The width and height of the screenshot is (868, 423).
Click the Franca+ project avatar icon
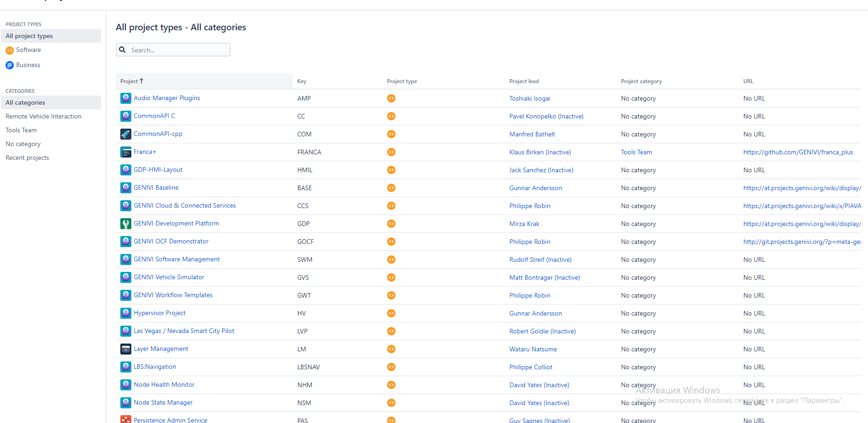tap(125, 152)
